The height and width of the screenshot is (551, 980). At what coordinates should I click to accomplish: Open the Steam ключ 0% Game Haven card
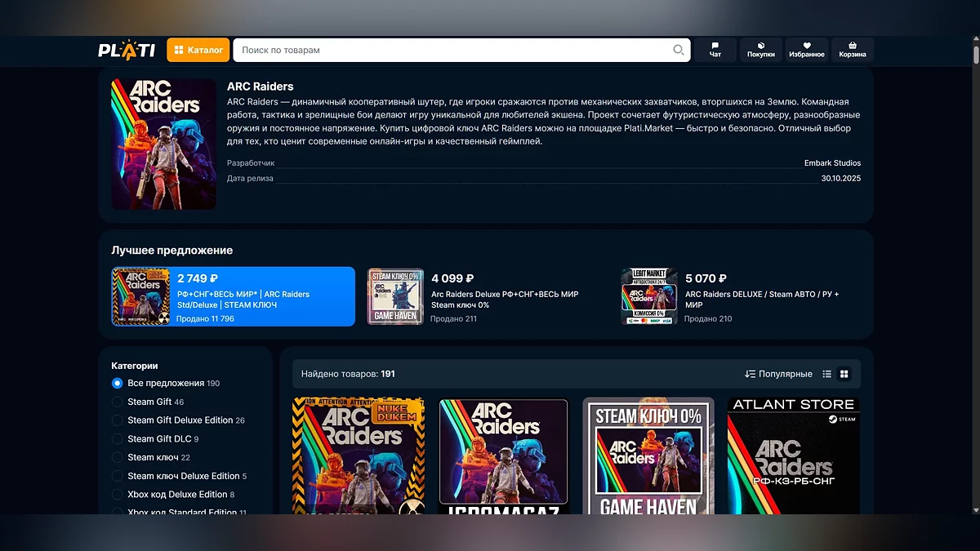[648, 455]
